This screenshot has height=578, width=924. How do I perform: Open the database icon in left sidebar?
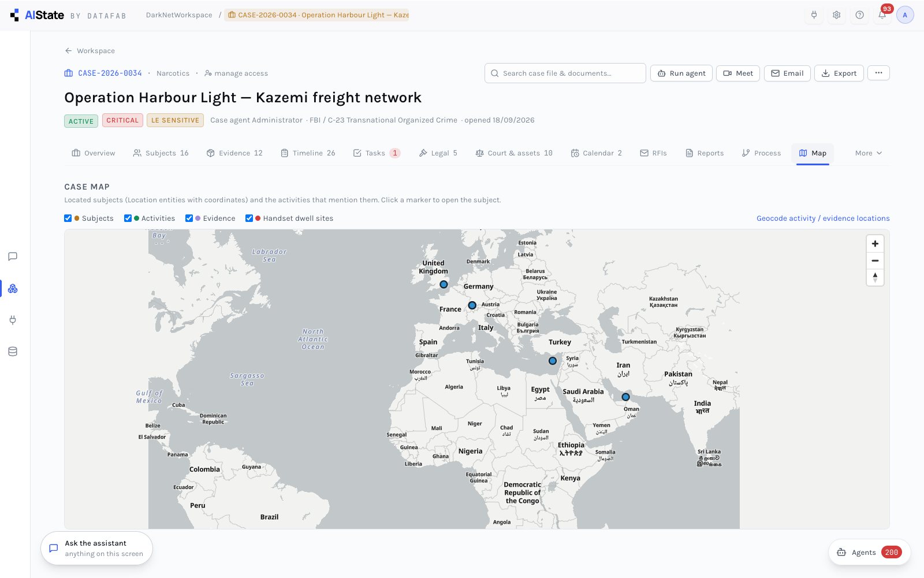[x=13, y=351]
